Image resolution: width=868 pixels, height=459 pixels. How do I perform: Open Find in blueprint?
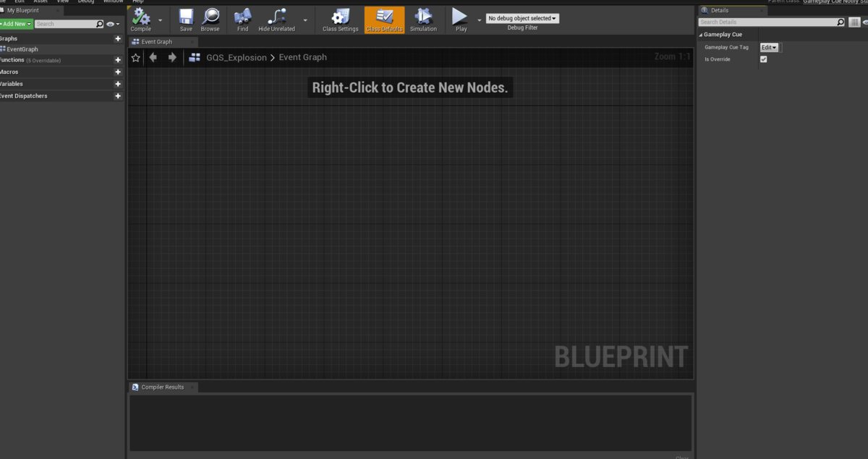242,20
